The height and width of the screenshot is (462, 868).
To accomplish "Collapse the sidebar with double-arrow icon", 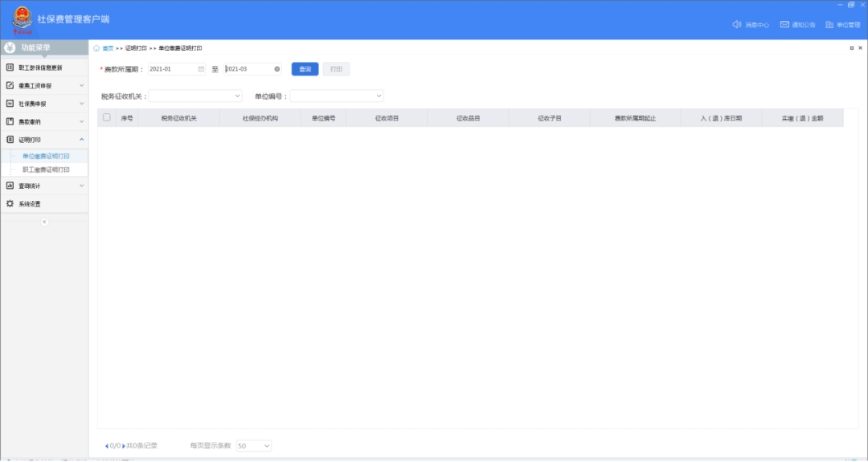I will click(44, 222).
